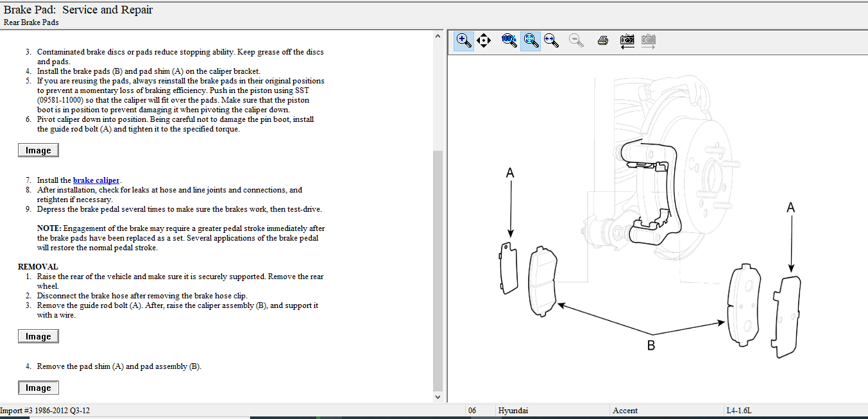Screen dimensions: 868x419
Task: Print the brake pad diagram
Action: (602, 41)
